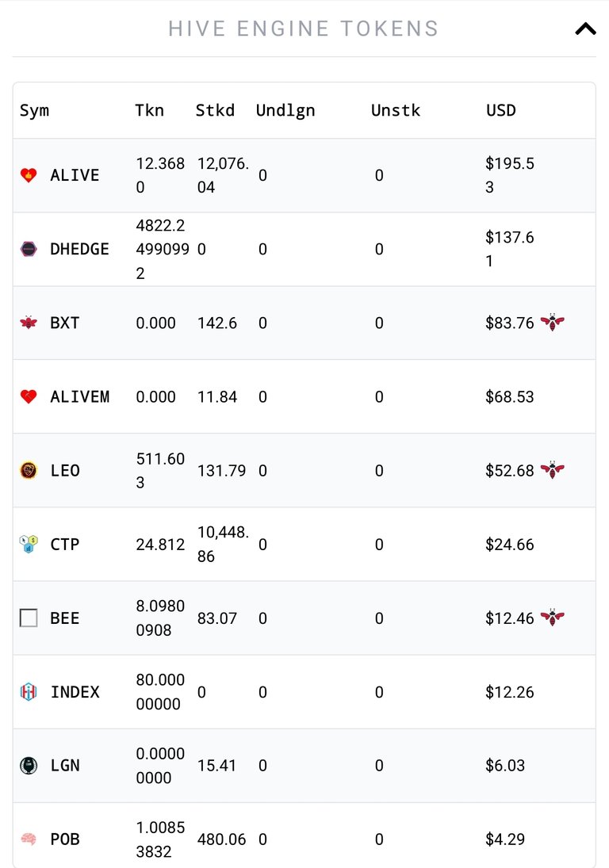The image size is (609, 868).
Task: Click the INDEX token icon
Action: 29,692
